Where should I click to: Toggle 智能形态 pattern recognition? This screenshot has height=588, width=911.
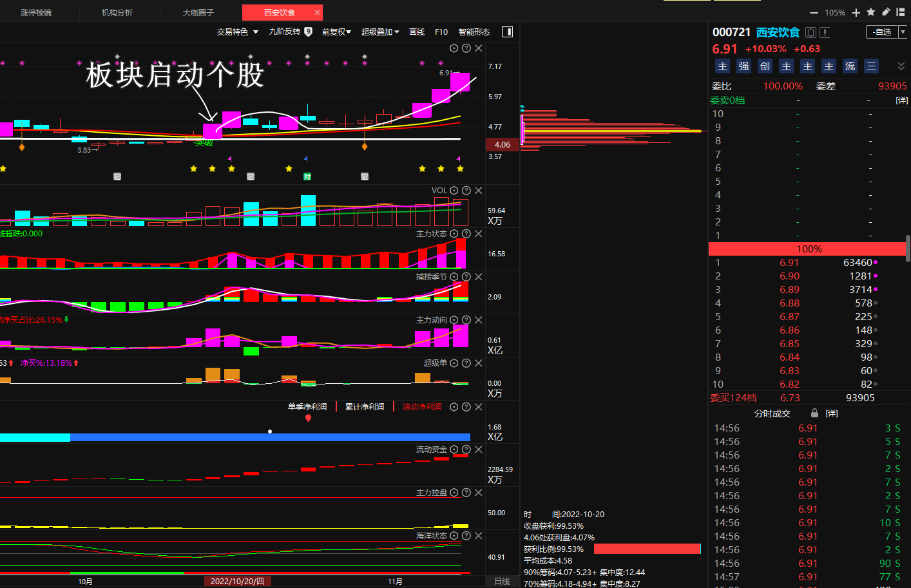coord(474,32)
